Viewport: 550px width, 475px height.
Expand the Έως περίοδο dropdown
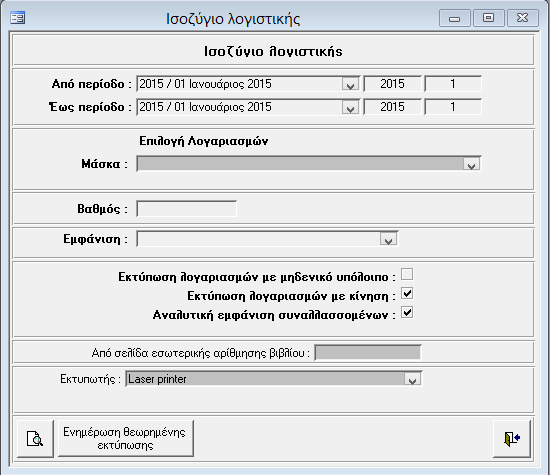click(350, 107)
